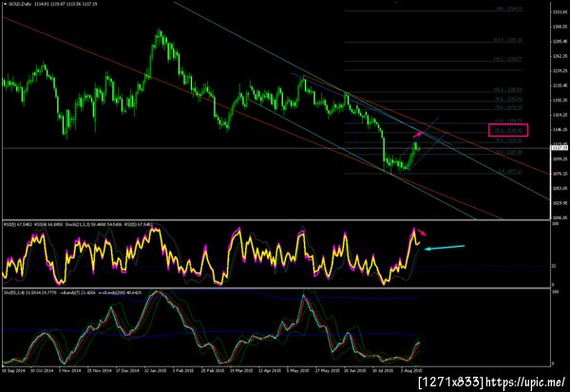Click the current price marker 1117.19 on price scale
This screenshot has height=392, width=570.
pos(560,148)
